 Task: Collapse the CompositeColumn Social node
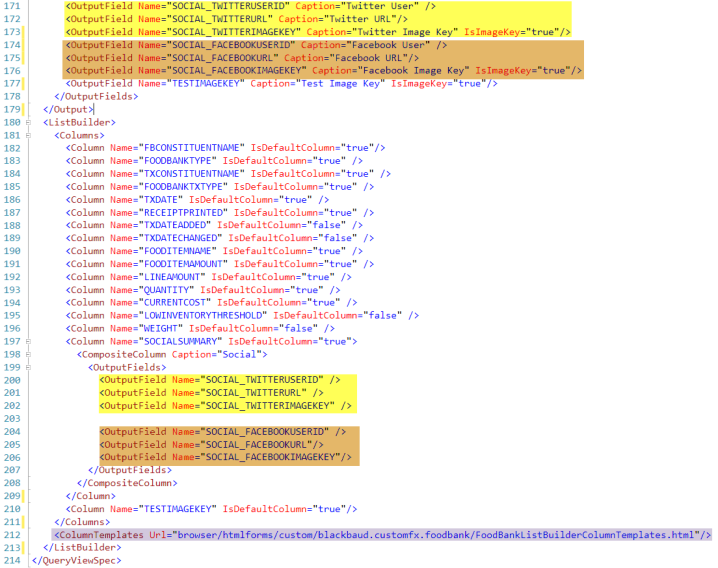[x=28, y=354]
